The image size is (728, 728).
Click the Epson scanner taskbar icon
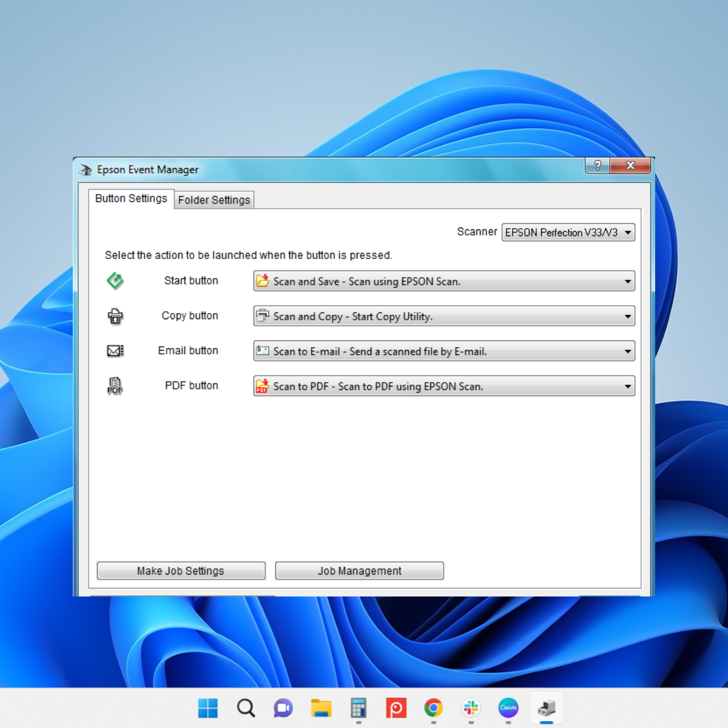[x=547, y=708]
